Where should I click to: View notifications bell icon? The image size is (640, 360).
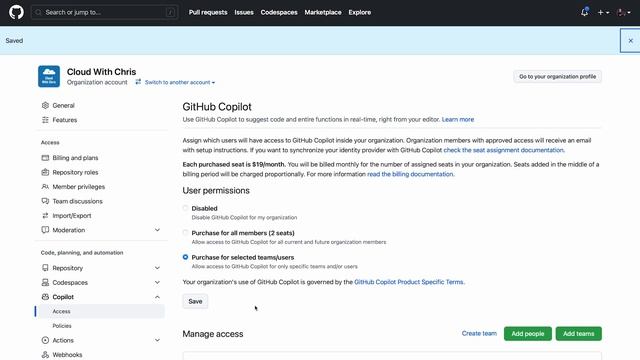pos(584,12)
